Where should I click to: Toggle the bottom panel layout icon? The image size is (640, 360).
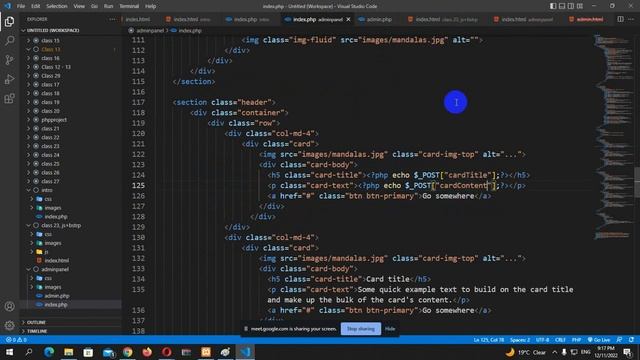point(562,6)
